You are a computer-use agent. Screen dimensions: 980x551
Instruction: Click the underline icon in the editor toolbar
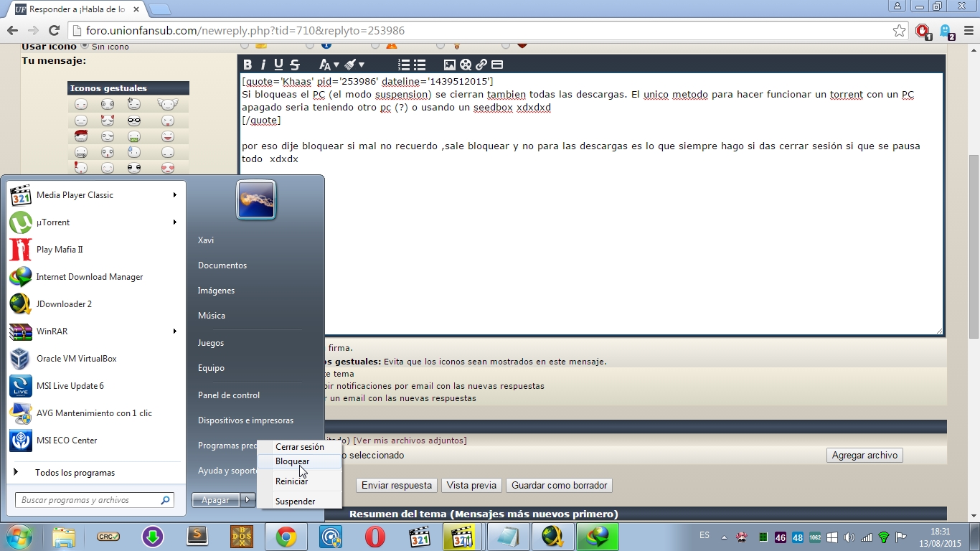[x=278, y=65]
